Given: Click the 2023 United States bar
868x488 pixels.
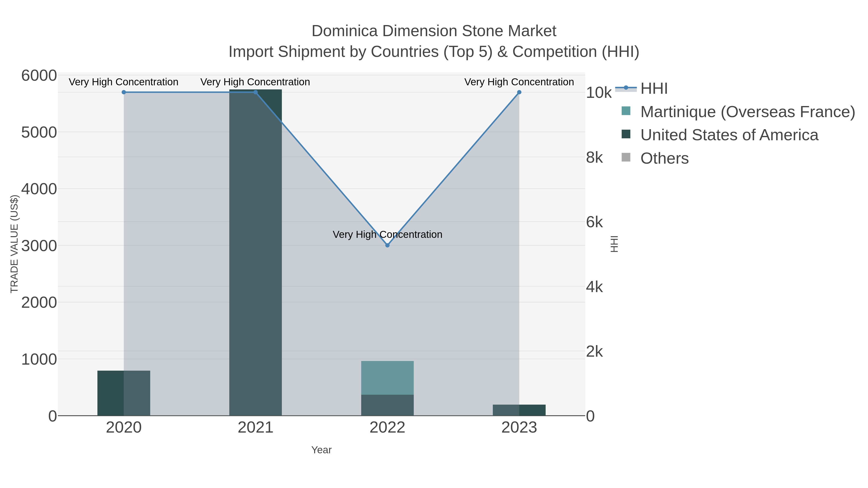Looking at the screenshot, I should pos(519,410).
